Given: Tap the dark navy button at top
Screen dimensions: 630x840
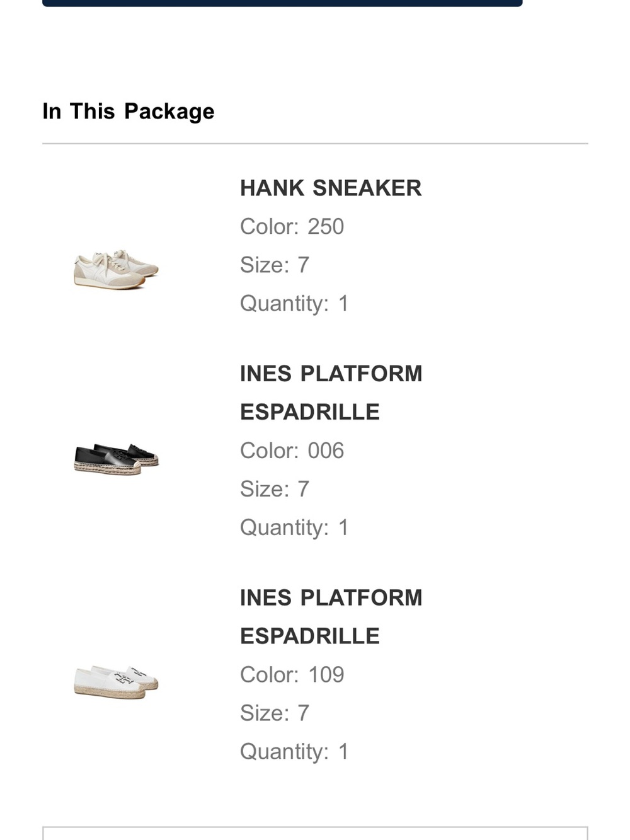Looking at the screenshot, I should click(x=282, y=3).
